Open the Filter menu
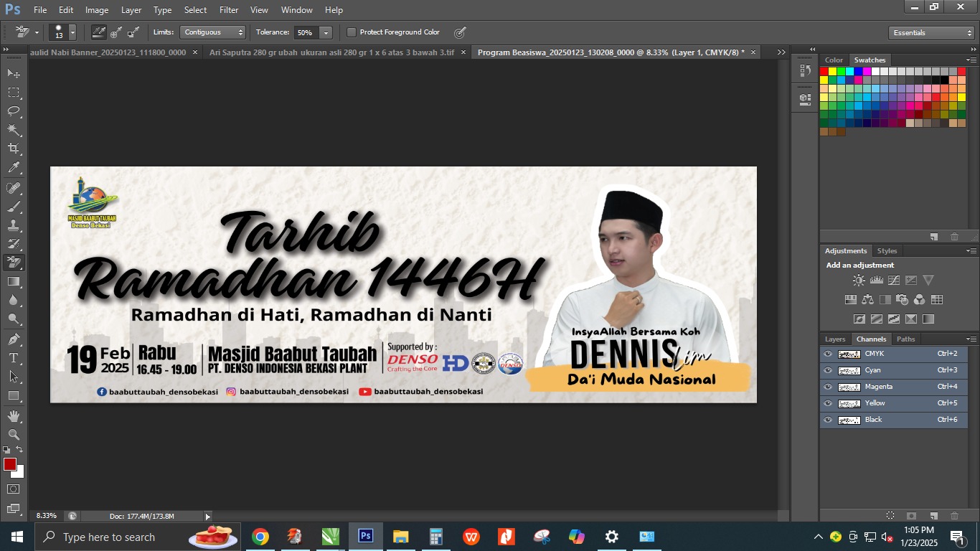This screenshot has height=551, width=980. tap(228, 10)
